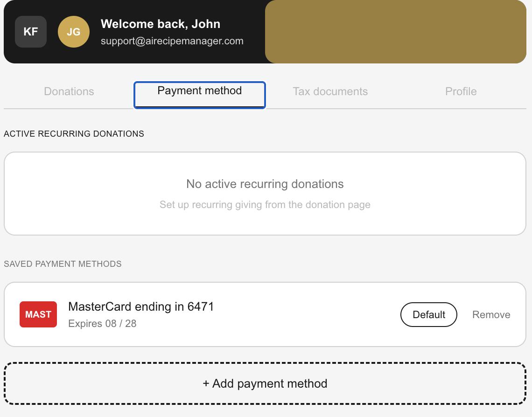Switch to the Donations tab
This screenshot has height=417, width=532.
click(69, 91)
